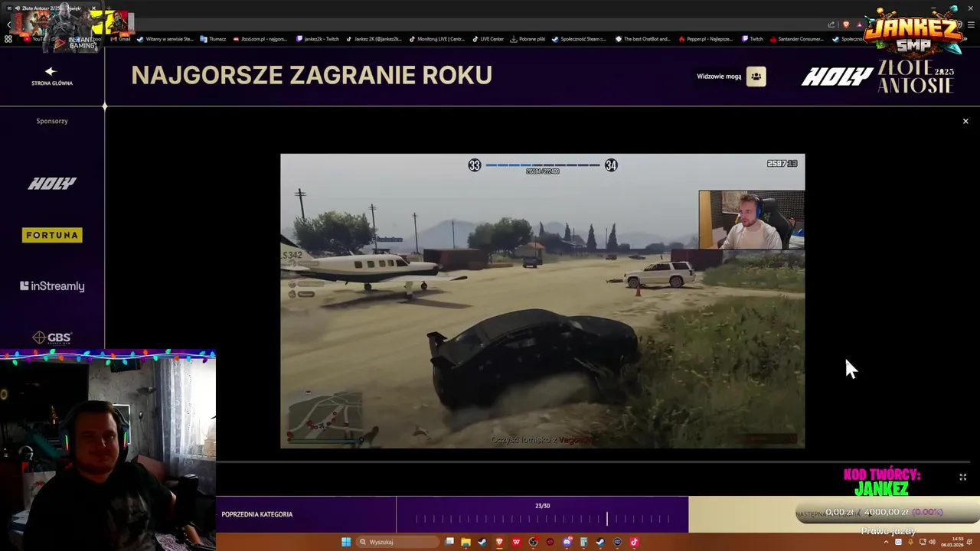Click the Sponsorzy sidebar label
The width and height of the screenshot is (980, 551).
pyautogui.click(x=52, y=121)
